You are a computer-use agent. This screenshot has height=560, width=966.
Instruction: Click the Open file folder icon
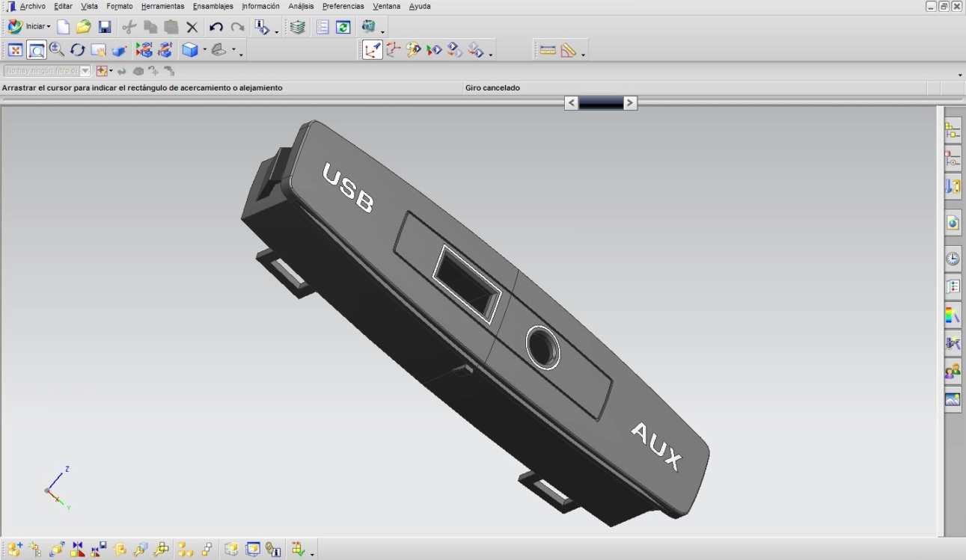[x=84, y=28]
